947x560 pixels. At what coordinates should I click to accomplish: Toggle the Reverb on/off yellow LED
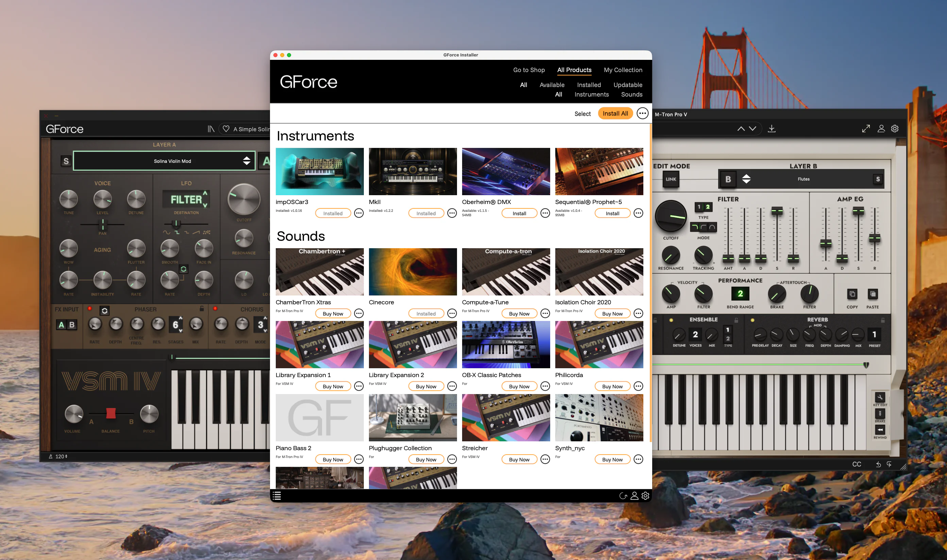tap(752, 320)
